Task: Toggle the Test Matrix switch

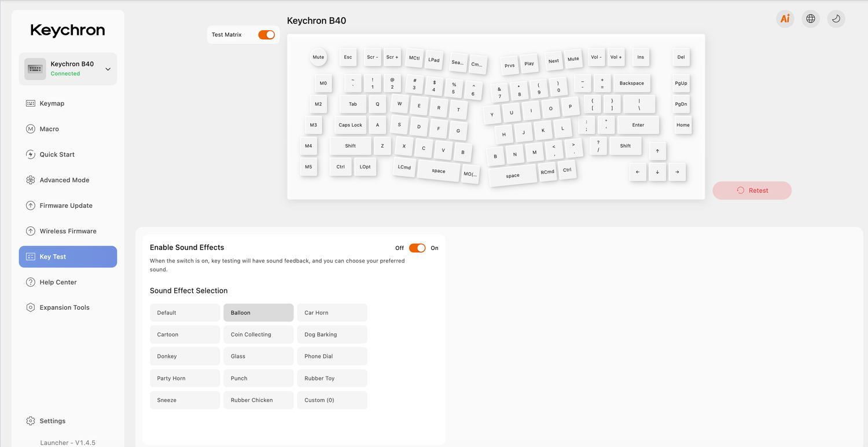Action: pyautogui.click(x=267, y=35)
